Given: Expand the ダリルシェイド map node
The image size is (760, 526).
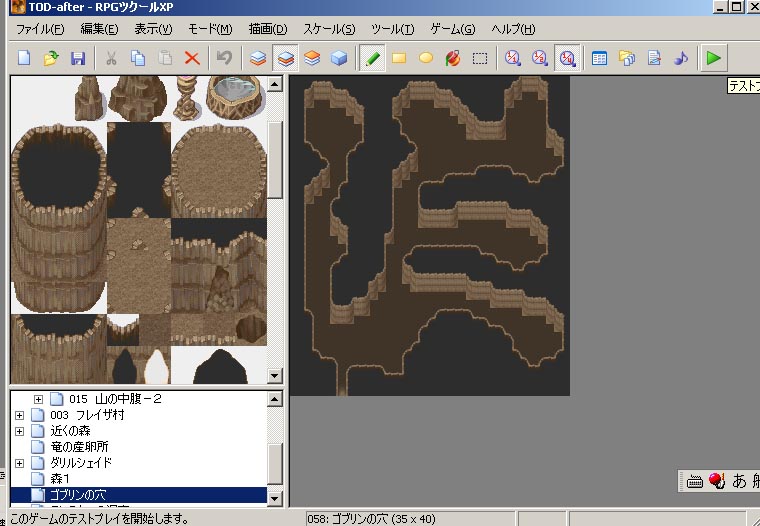Looking at the screenshot, I should [19, 463].
